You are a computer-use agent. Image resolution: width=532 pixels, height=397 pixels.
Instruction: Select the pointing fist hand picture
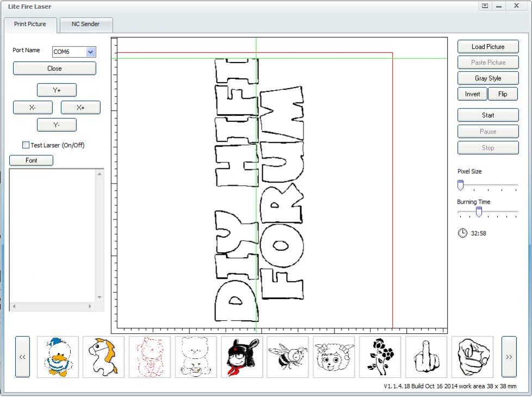(472, 357)
